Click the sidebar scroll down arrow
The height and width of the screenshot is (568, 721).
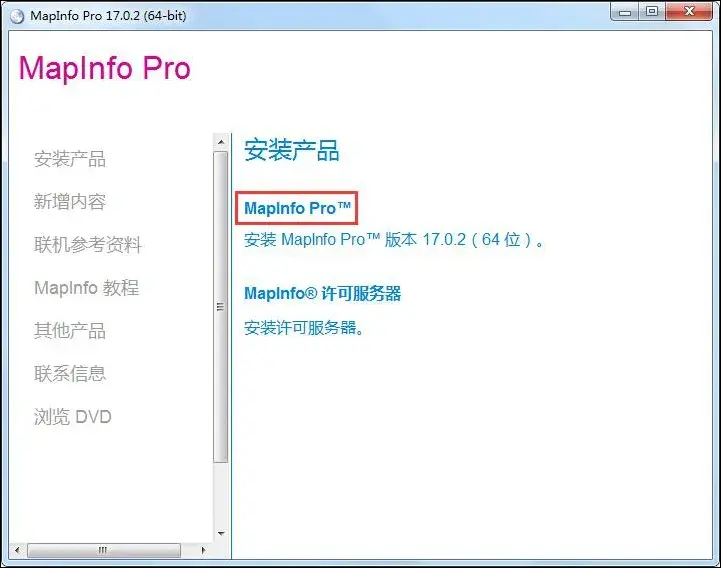click(221, 534)
